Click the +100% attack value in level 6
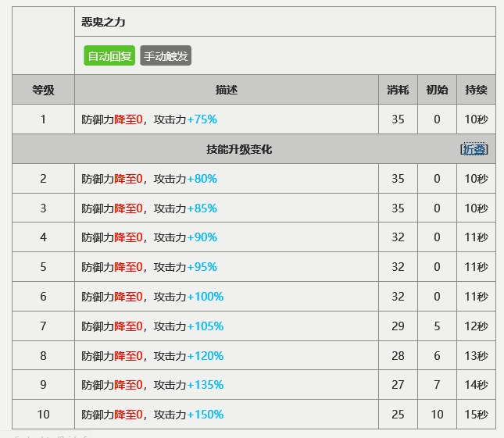Screen dimensions: 504x438 click(x=205, y=297)
